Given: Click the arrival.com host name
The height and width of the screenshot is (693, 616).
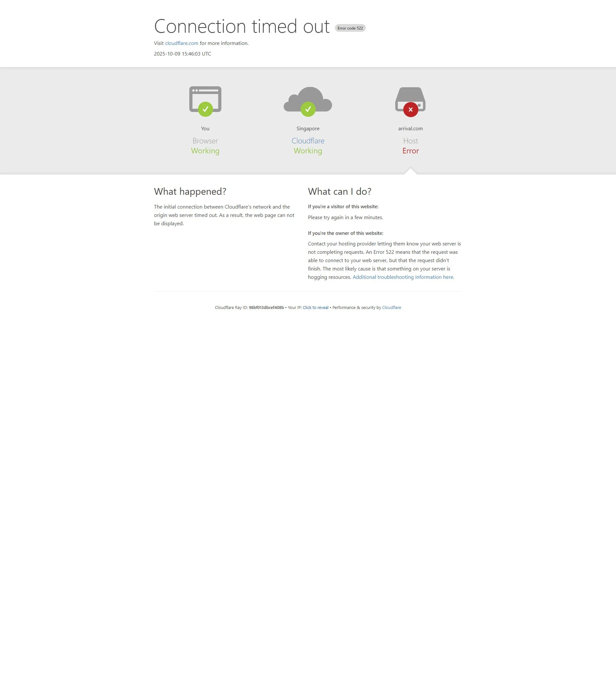Looking at the screenshot, I should pos(410,129).
